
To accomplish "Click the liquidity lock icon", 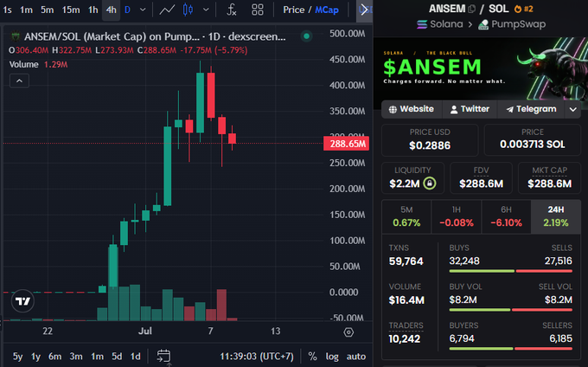I will click(x=430, y=183).
